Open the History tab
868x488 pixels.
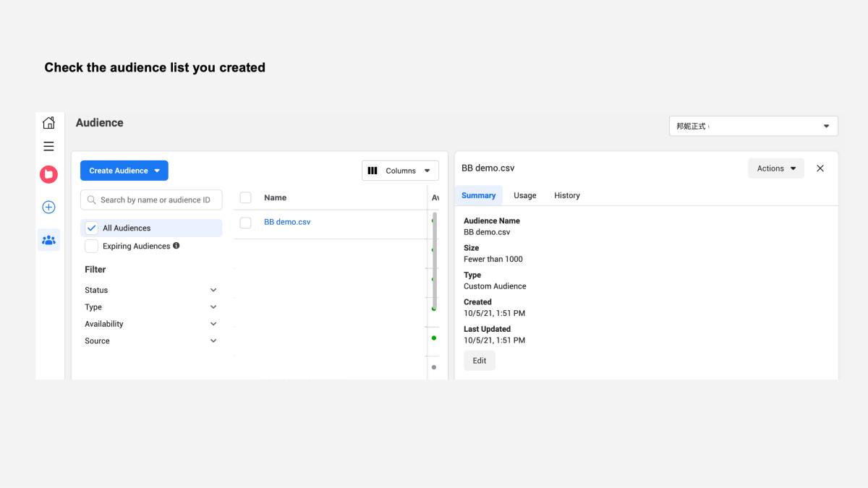coord(566,195)
